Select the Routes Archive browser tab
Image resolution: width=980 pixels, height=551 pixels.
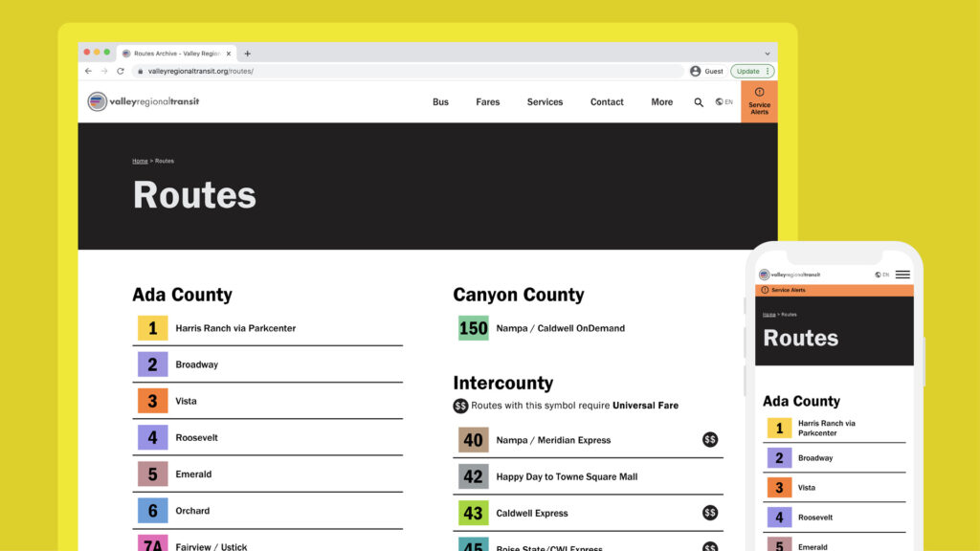(176, 54)
